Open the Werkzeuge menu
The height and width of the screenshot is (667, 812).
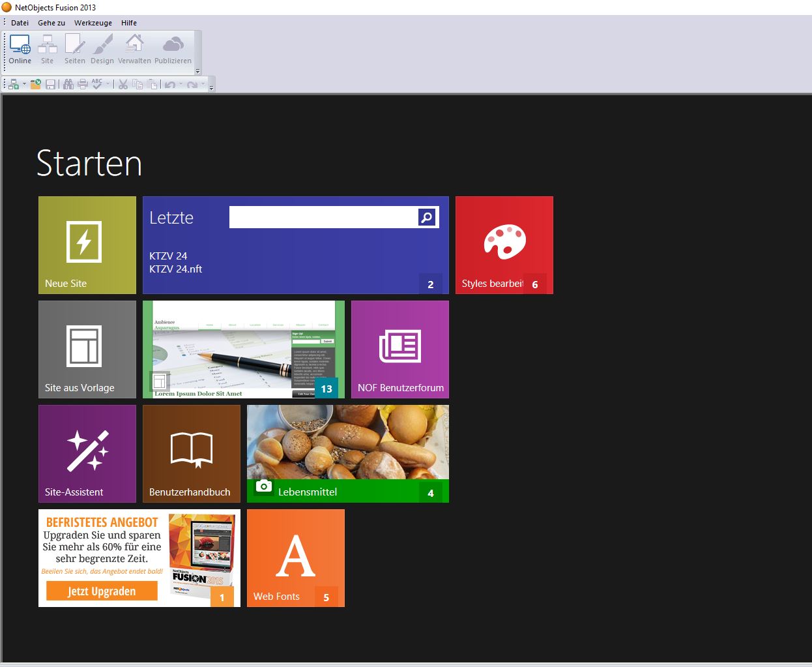click(x=93, y=23)
